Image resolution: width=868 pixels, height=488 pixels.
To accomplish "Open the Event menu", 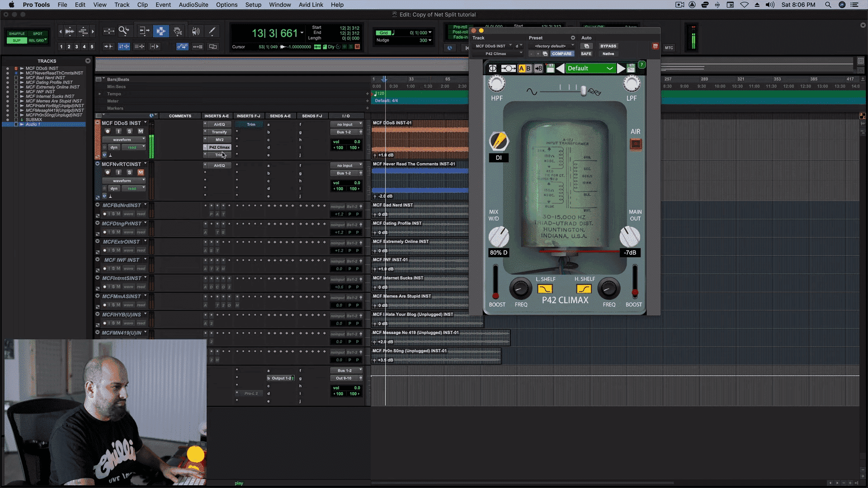I will (x=163, y=5).
